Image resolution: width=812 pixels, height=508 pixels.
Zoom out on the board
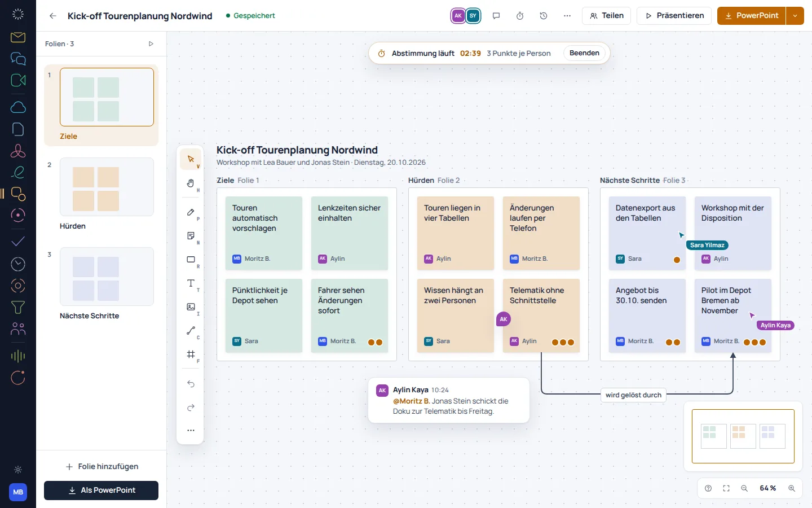pos(744,488)
